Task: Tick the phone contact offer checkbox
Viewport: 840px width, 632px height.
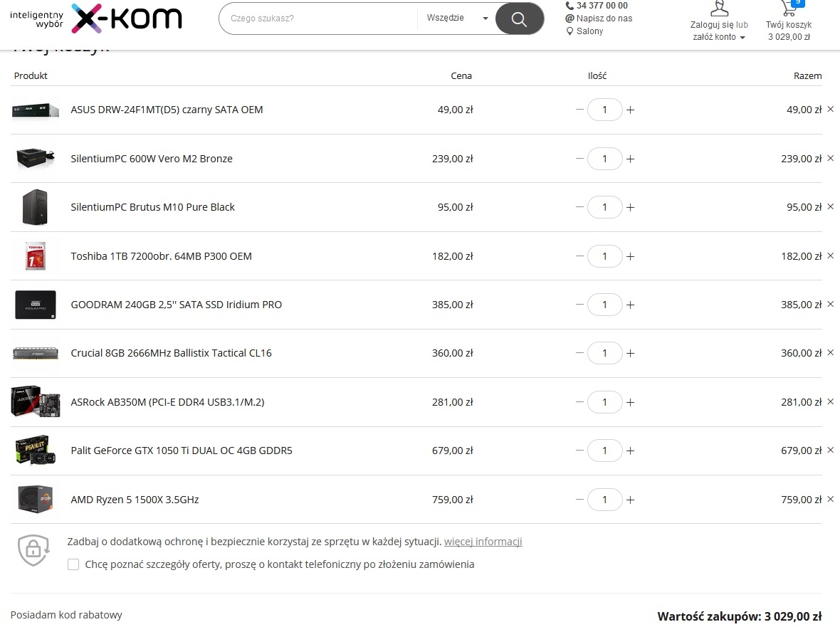Action: pos(73,564)
